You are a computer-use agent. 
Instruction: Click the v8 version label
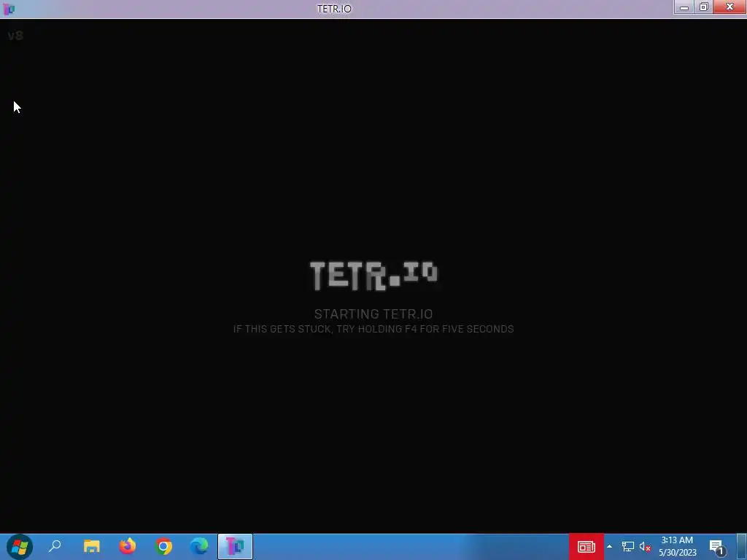[x=16, y=36]
